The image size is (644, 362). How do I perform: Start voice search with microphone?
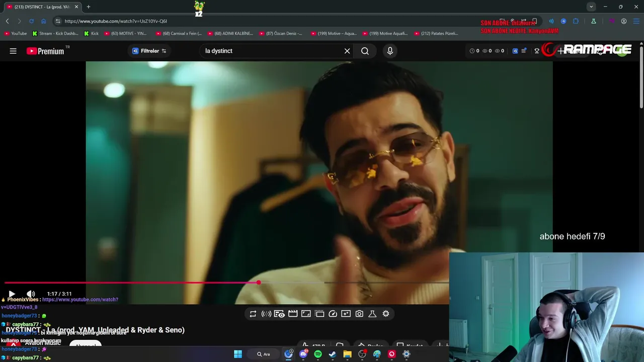pos(390,51)
